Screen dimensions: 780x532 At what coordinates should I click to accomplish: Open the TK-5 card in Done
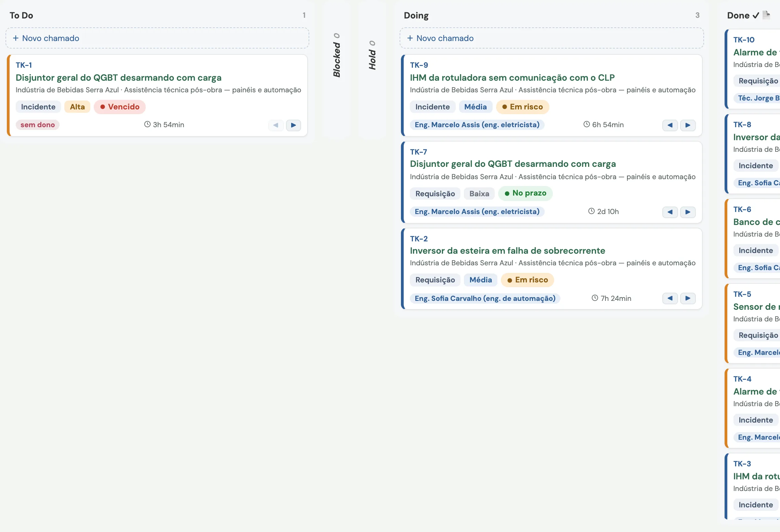[x=753, y=323]
